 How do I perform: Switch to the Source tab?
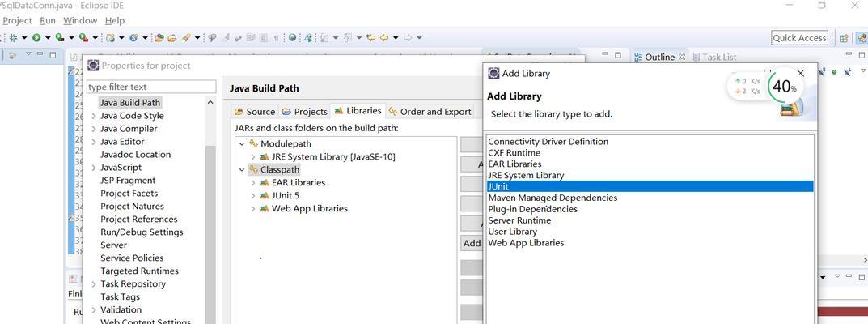pos(255,111)
